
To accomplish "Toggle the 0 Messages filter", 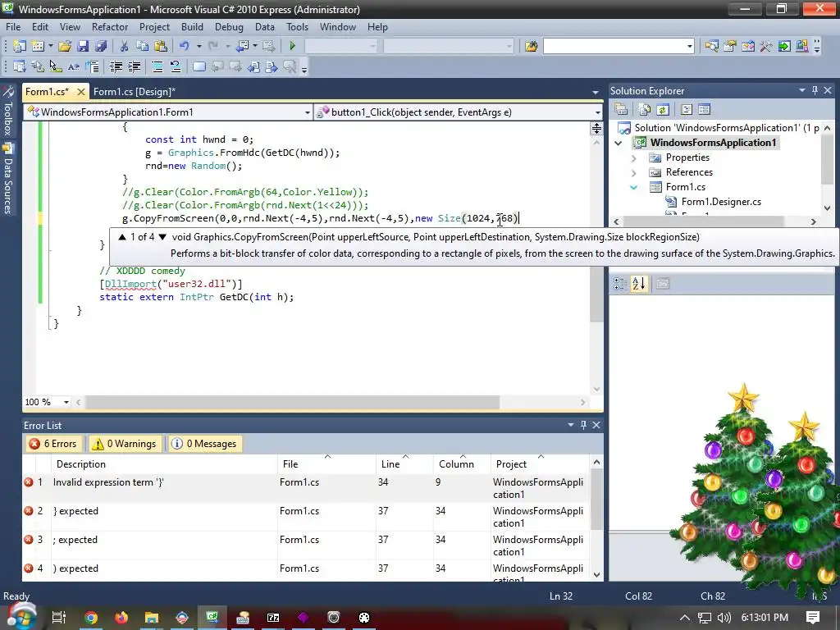I will [204, 444].
